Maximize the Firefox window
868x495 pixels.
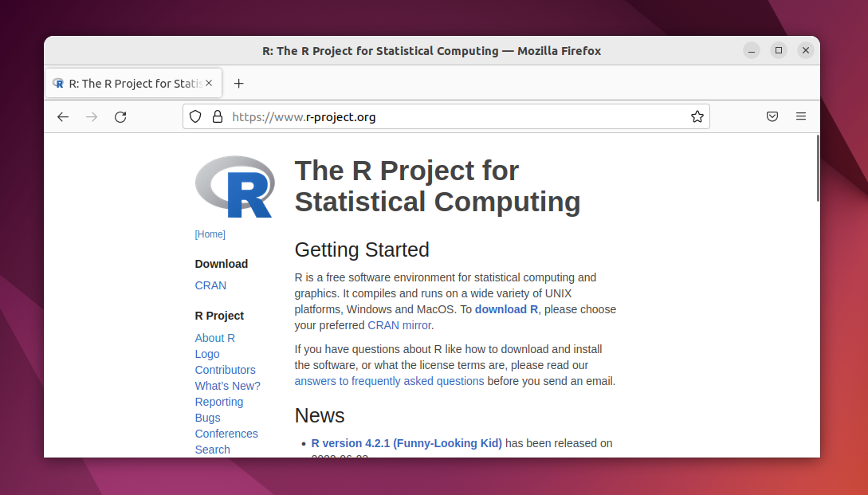[x=778, y=50]
